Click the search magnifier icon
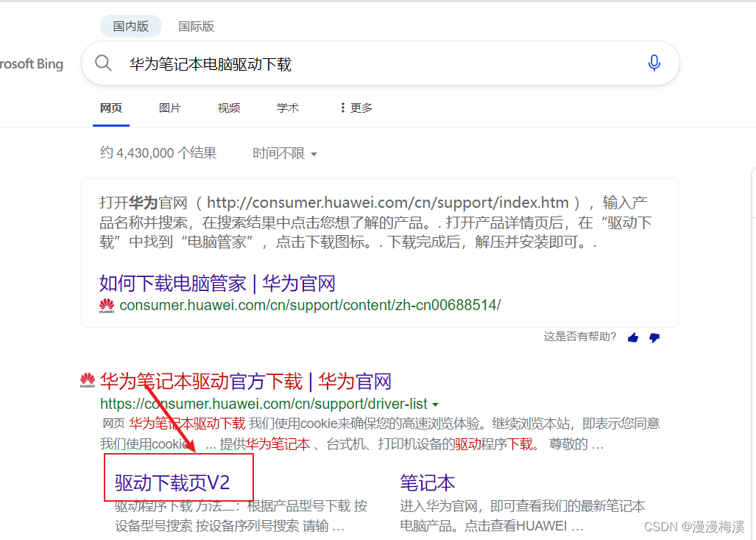756x540 pixels. pyautogui.click(x=103, y=63)
